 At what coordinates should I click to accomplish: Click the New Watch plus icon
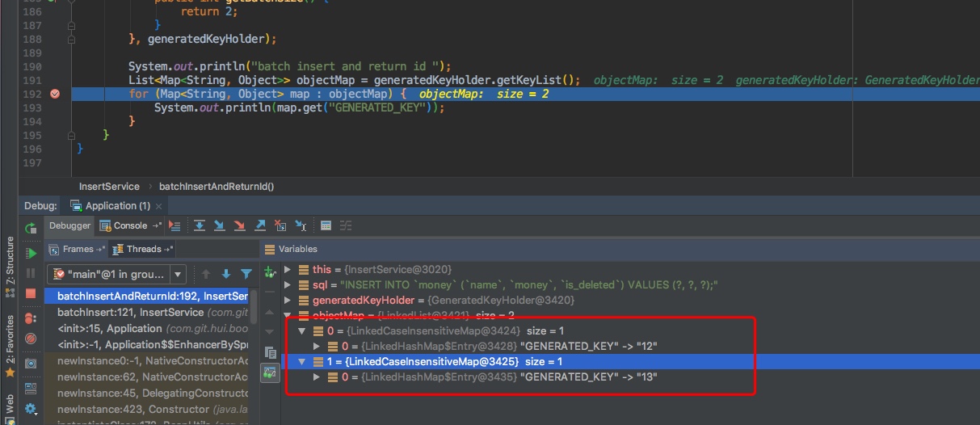pyautogui.click(x=271, y=273)
